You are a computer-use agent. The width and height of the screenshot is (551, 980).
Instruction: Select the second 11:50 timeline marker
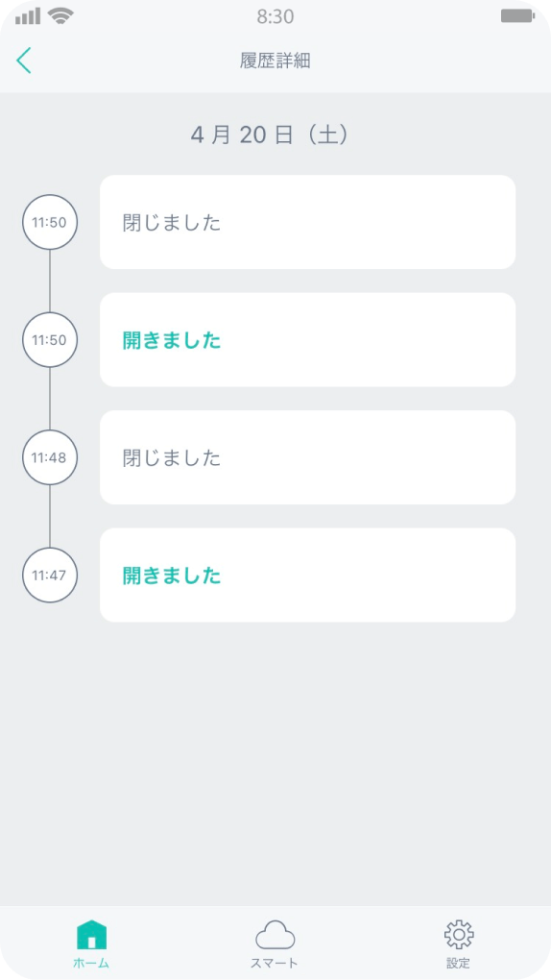50,339
